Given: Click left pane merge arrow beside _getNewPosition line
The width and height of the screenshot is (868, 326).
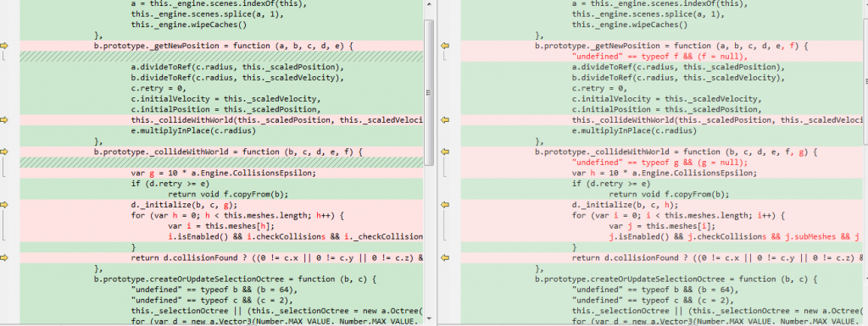Looking at the screenshot, I should pos(5,46).
